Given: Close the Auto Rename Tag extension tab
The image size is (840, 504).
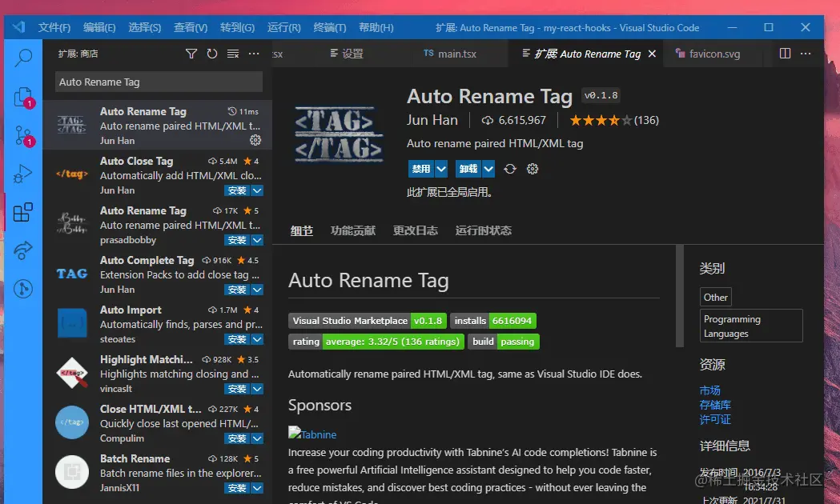Looking at the screenshot, I should click(x=652, y=54).
